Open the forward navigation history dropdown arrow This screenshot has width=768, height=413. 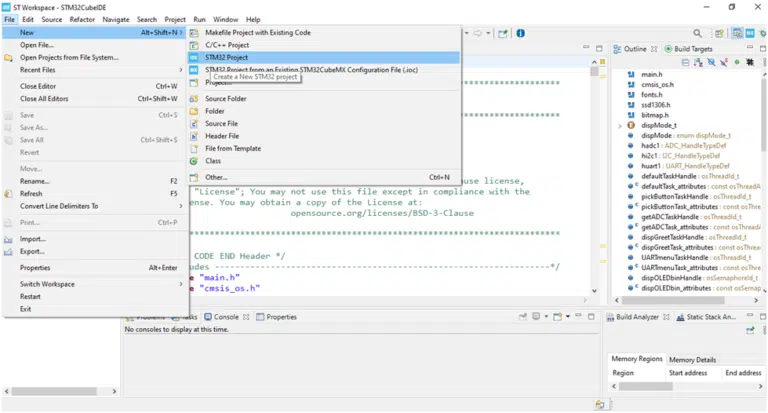(488, 33)
